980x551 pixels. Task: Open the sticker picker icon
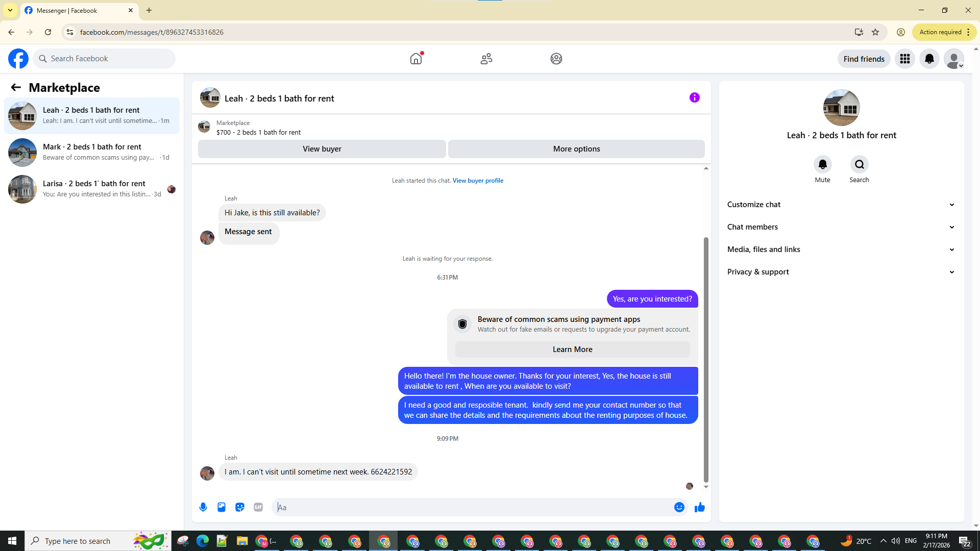pos(240,507)
